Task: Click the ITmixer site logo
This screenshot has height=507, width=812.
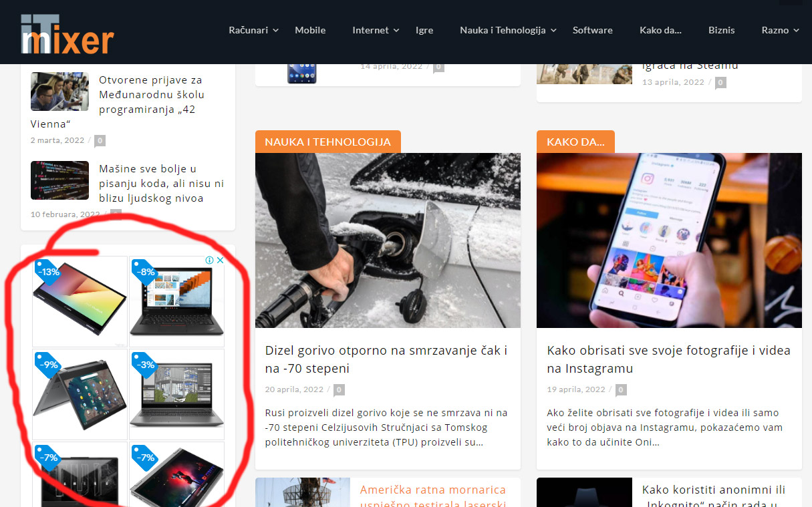Action: (67, 33)
